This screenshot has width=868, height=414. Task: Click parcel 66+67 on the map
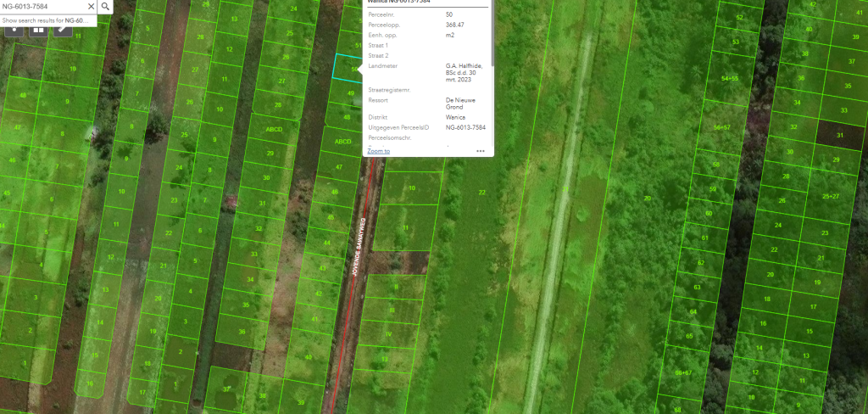[x=683, y=372]
